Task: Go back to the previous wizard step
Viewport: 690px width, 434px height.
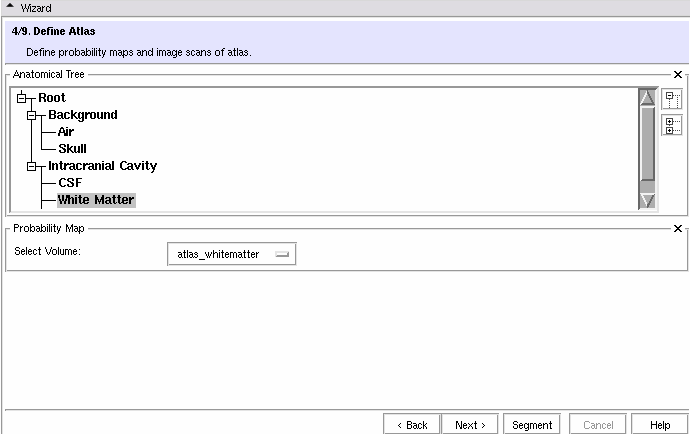Action: 411,425
